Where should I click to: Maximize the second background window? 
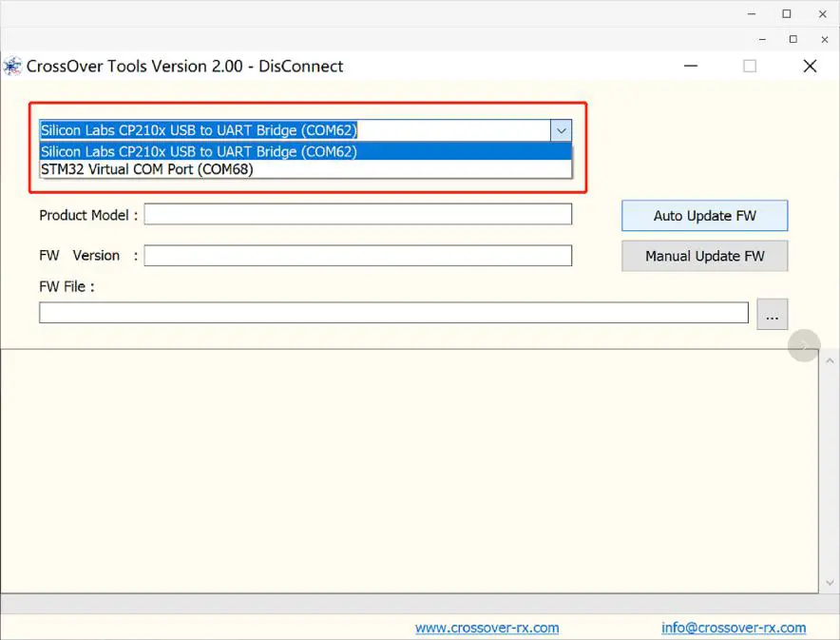(x=793, y=39)
